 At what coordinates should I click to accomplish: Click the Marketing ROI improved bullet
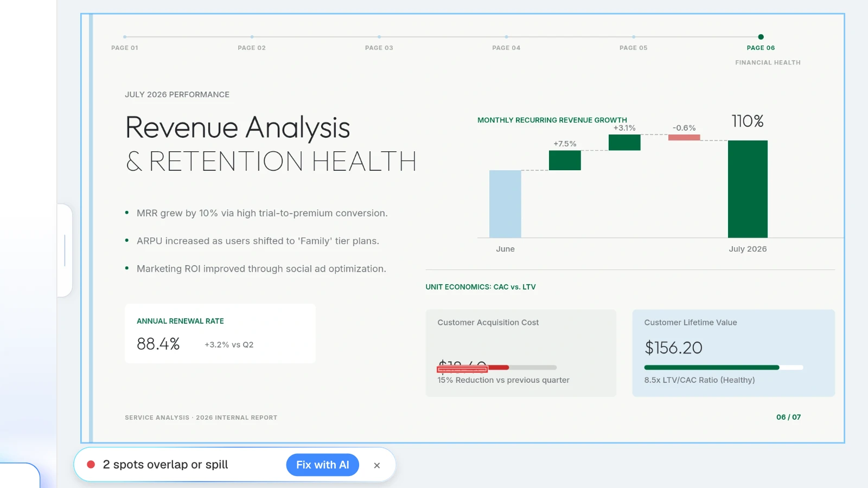pyautogui.click(x=261, y=268)
